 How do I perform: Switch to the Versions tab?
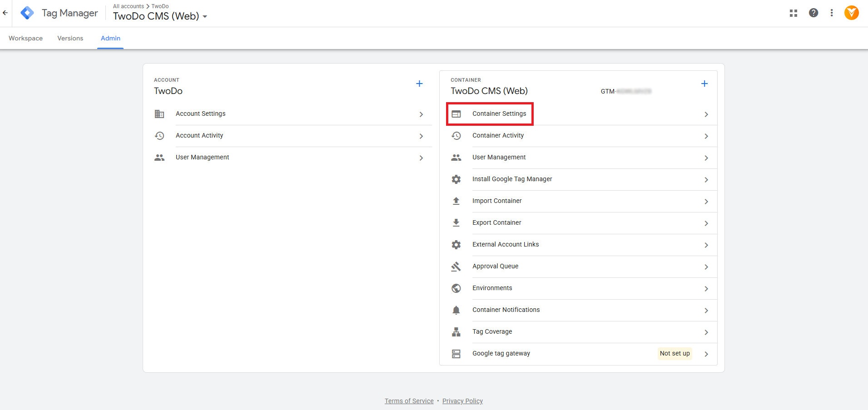coord(70,39)
